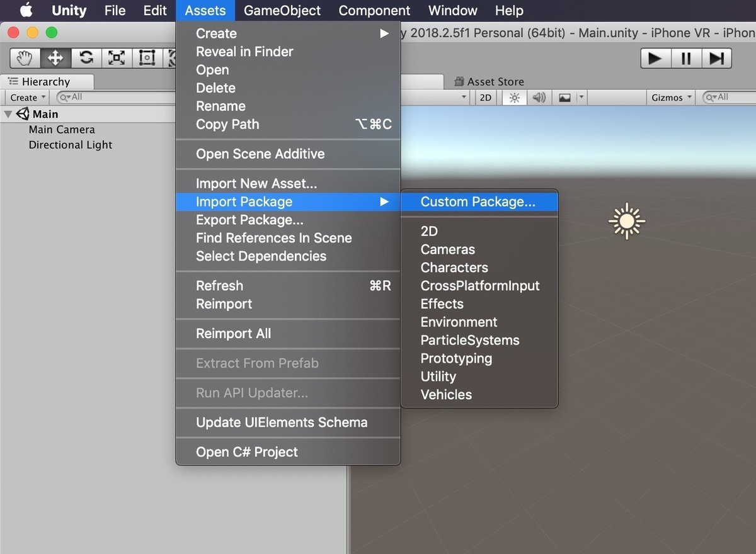Screen dimensions: 756x554
Task: Open the Component menu
Action: 374,11
